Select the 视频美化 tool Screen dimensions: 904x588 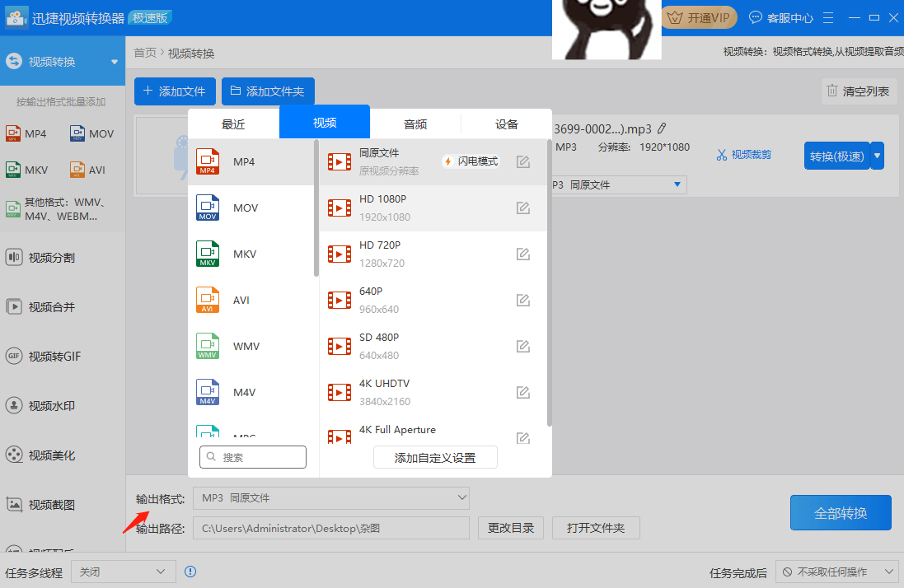tap(49, 455)
